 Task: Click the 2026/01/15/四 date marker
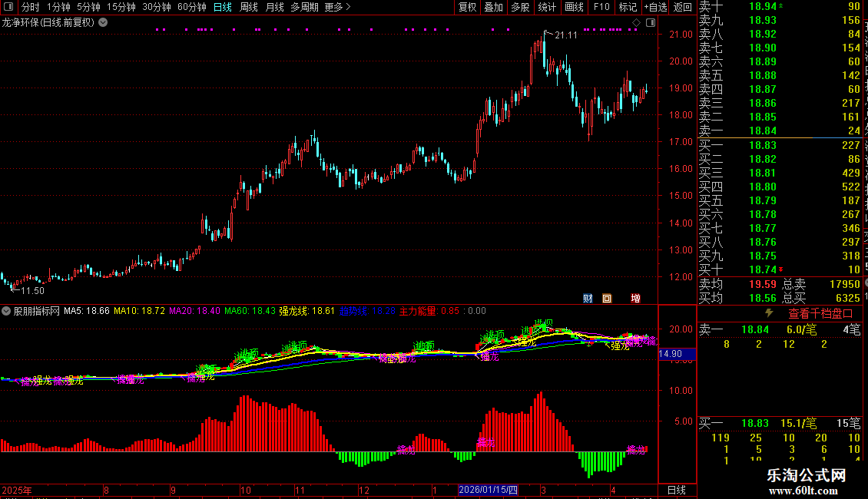click(489, 490)
